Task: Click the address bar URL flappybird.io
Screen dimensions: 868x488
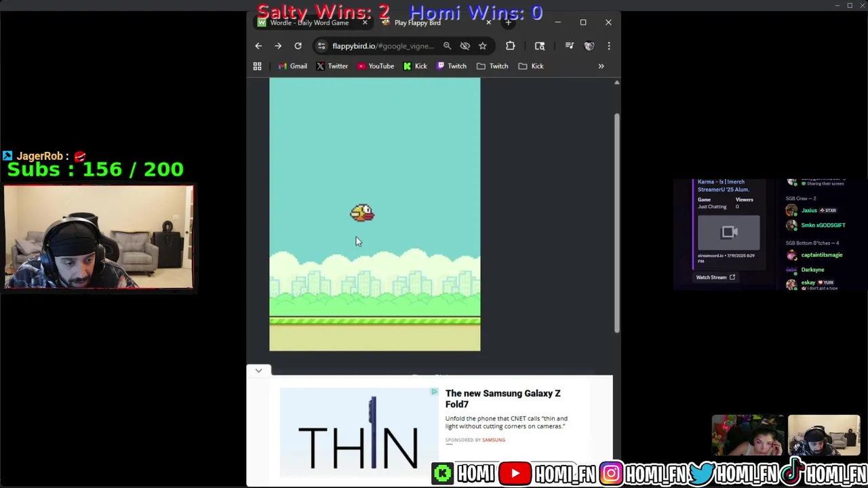Action: coord(382,46)
